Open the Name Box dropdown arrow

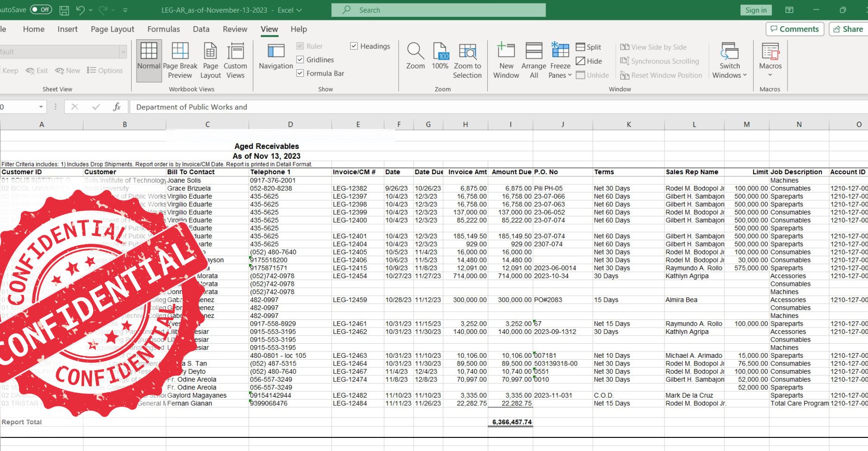tap(41, 107)
